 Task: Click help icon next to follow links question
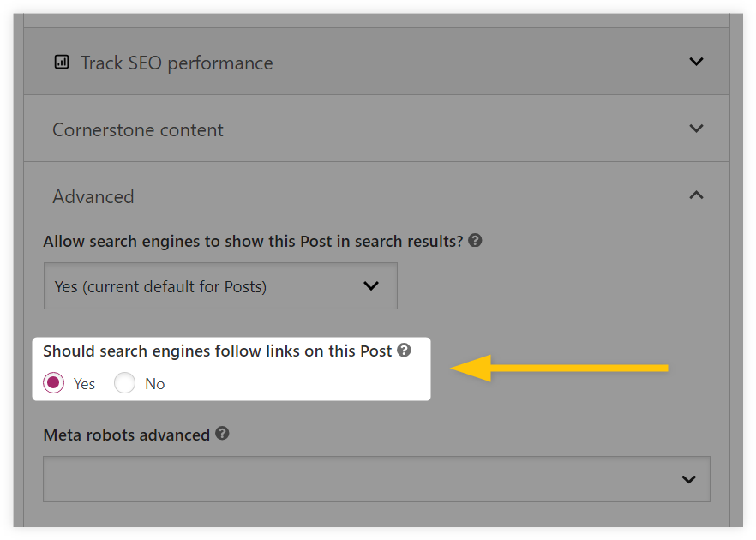[404, 350]
